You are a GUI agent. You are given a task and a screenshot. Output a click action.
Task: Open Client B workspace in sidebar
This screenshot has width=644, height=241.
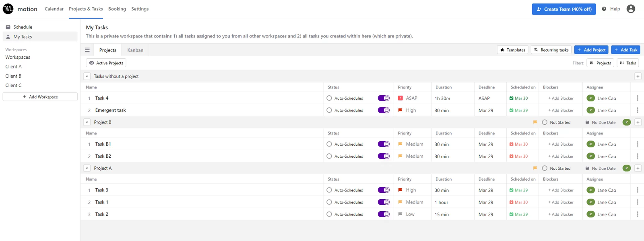pos(13,76)
